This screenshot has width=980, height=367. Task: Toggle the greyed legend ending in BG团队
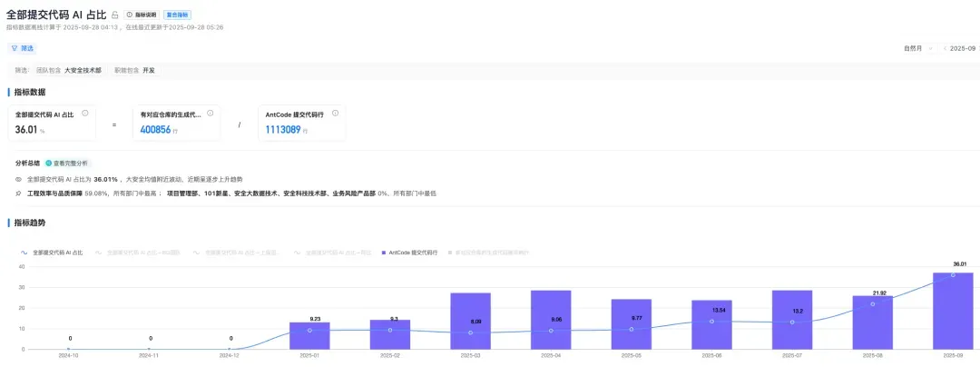pos(138,253)
